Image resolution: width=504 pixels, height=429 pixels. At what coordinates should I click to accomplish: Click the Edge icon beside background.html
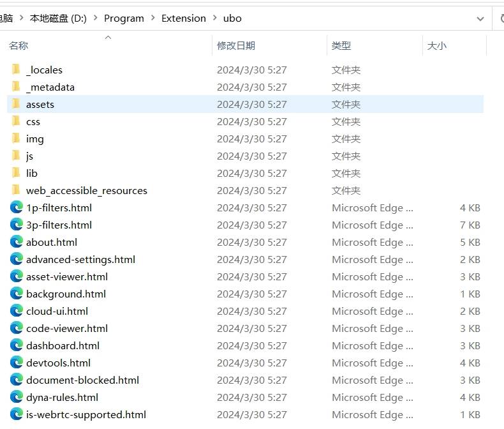point(17,294)
